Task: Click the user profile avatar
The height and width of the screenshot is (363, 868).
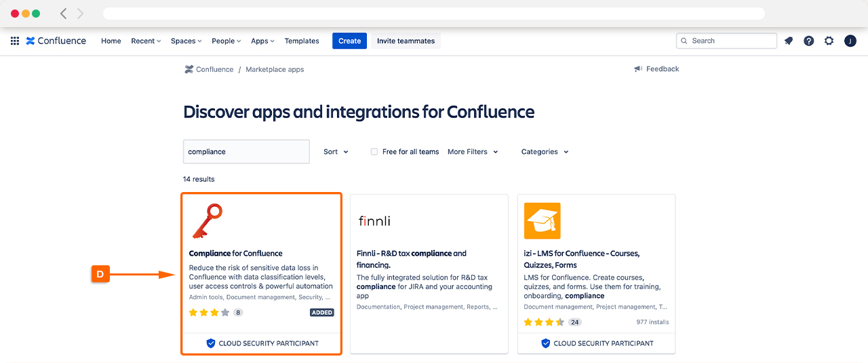Action: click(850, 41)
